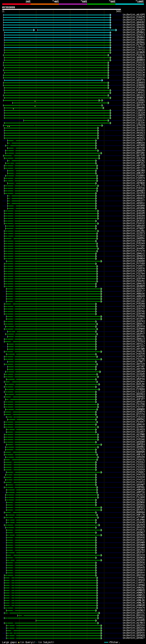Open entry UniRef100_Q33BU5
This screenshot has width=146, height=644.
tap(133, 53)
